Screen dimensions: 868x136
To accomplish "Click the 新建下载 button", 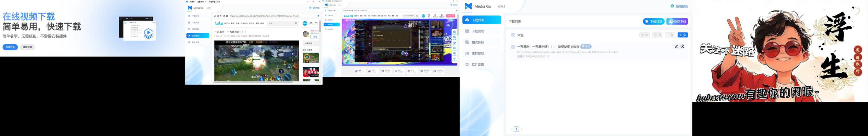I will pos(677,22).
